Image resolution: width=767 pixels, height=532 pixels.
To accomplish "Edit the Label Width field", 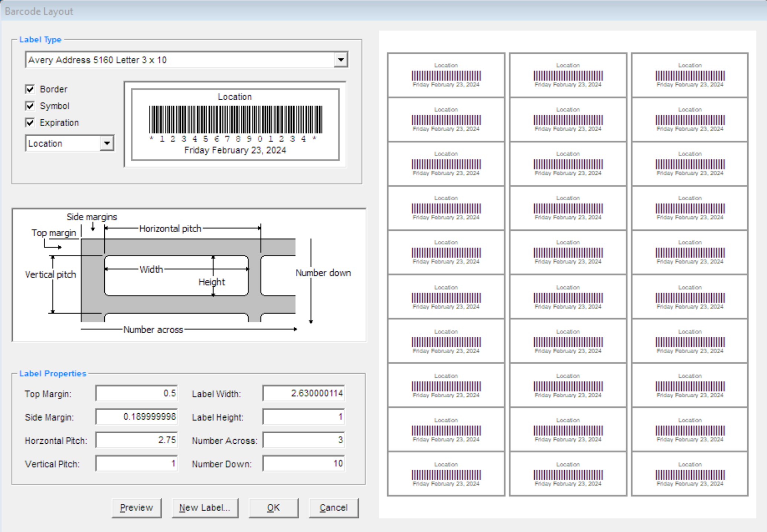I will tap(304, 393).
